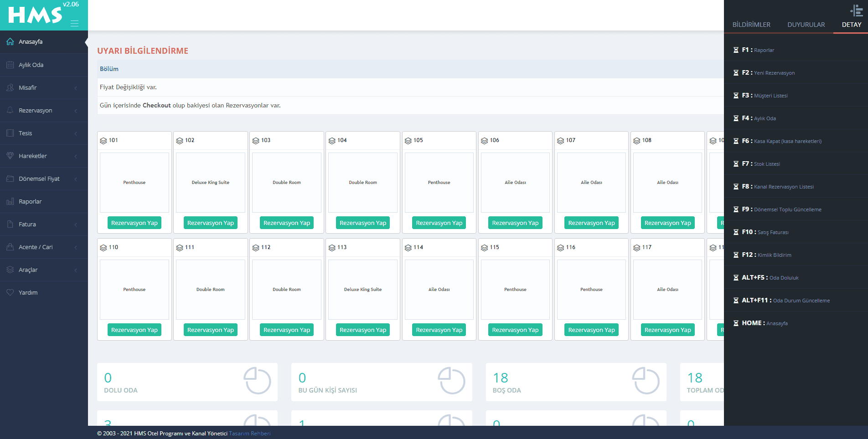868x439 pixels.
Task: Click Rezervasyon Yap for room 113
Action: click(x=363, y=330)
